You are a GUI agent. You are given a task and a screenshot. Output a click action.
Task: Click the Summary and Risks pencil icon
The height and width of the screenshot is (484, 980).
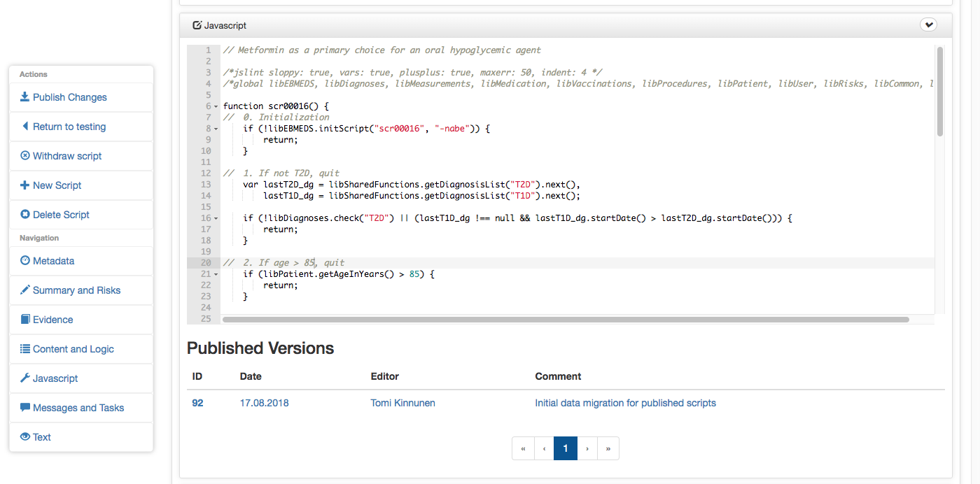click(x=24, y=290)
